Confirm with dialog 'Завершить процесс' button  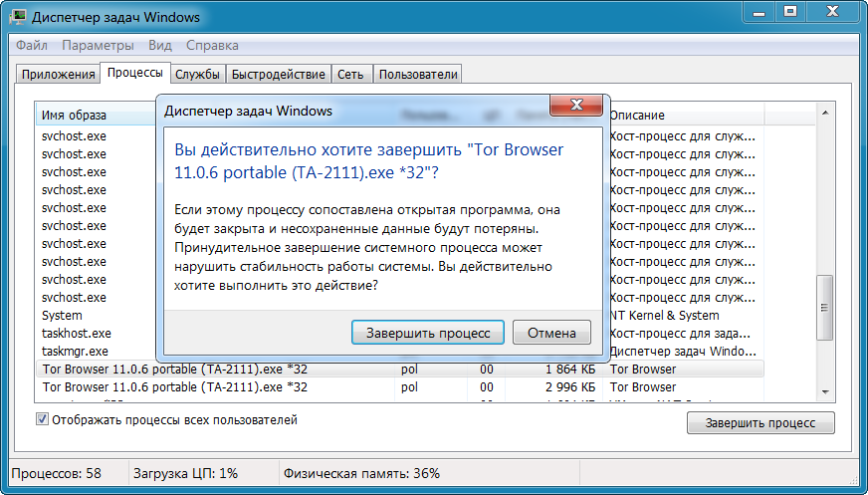point(428,333)
